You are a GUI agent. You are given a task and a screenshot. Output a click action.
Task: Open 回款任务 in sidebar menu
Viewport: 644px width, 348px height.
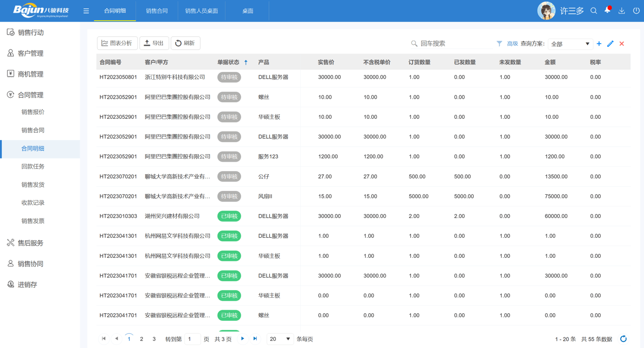[x=33, y=166]
